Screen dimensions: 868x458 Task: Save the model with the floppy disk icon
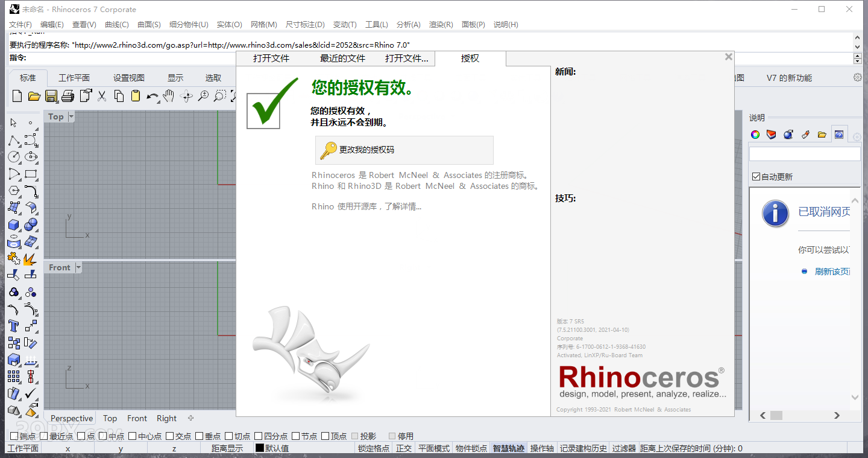(51, 96)
